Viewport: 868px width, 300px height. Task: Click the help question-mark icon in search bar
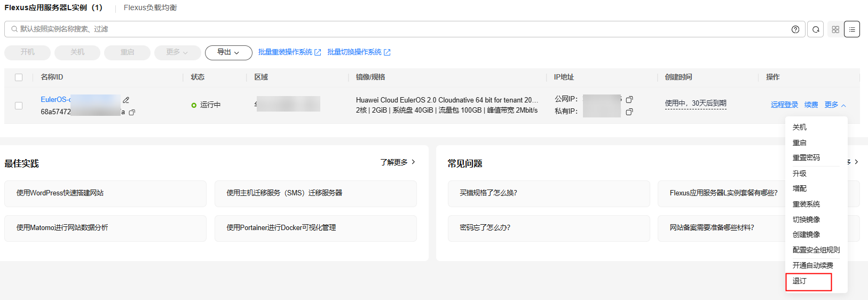click(795, 29)
